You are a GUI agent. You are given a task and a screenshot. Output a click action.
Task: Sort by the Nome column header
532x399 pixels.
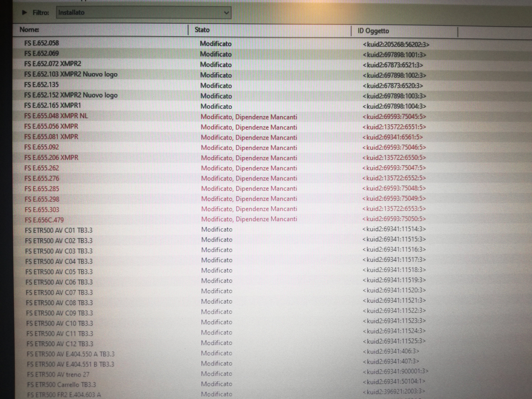[x=29, y=30]
